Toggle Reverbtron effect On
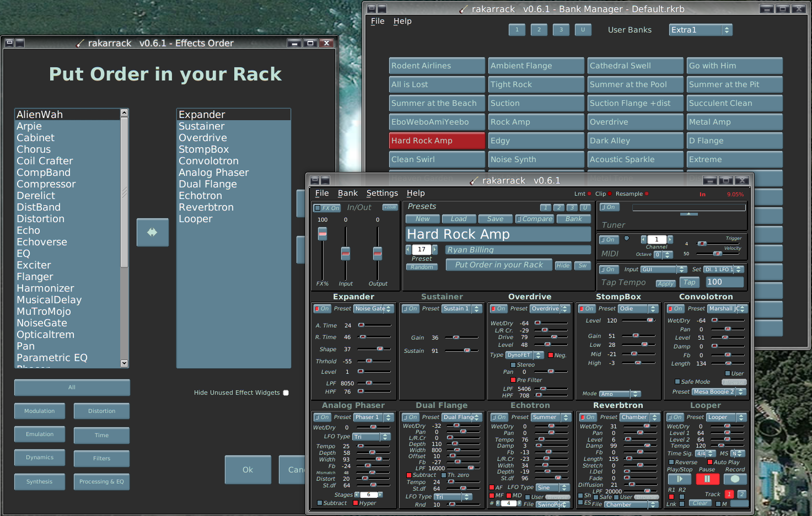 coord(588,417)
